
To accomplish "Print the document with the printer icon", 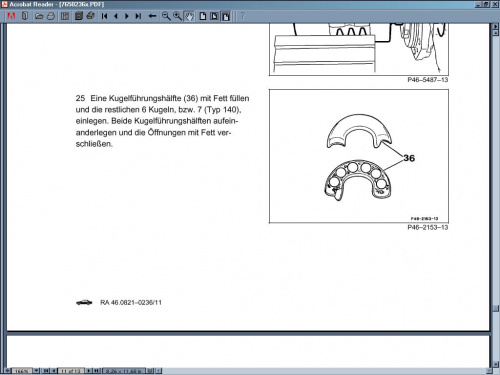I will pos(51,16).
